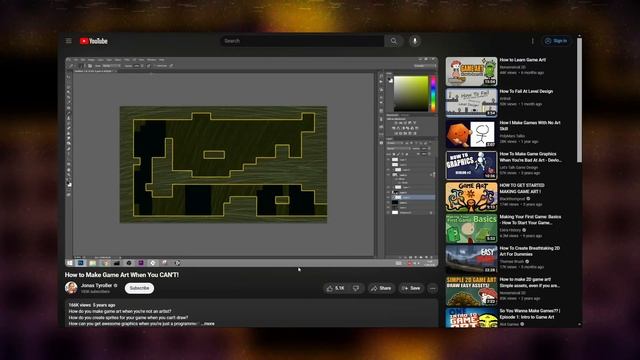Open 'How To Fail At Level Design' title link

pos(526,91)
